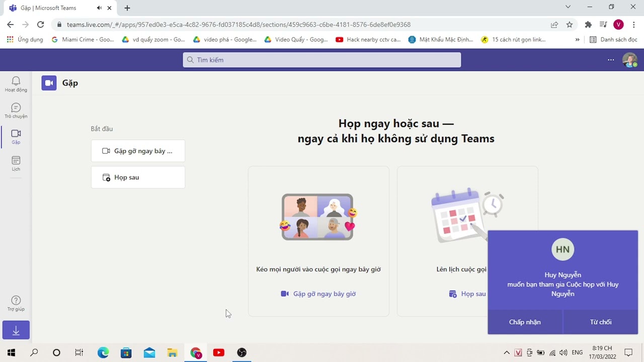Click the Họp sau link in calendar card

point(467,294)
